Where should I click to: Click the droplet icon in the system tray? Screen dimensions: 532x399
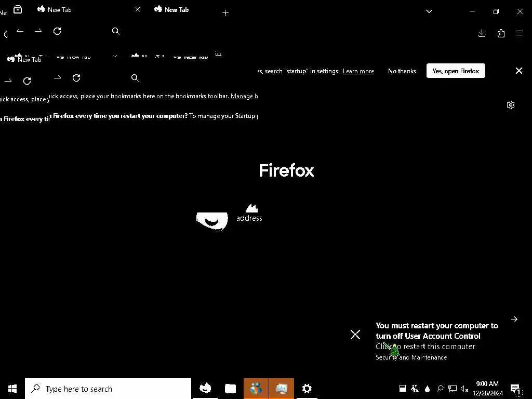pyautogui.click(x=428, y=389)
